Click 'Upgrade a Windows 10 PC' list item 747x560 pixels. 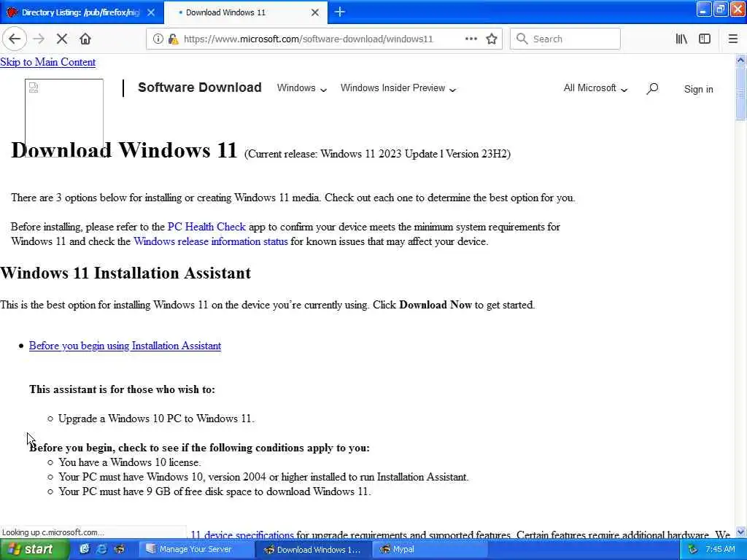(x=156, y=419)
